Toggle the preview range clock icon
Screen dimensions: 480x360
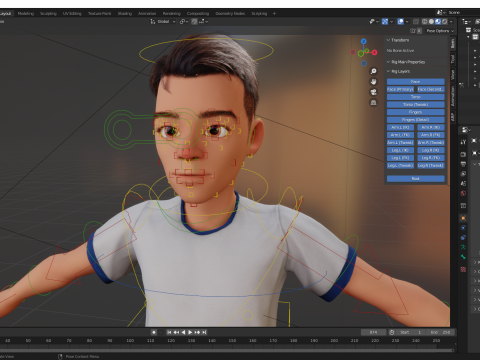pyautogui.click(x=392, y=332)
